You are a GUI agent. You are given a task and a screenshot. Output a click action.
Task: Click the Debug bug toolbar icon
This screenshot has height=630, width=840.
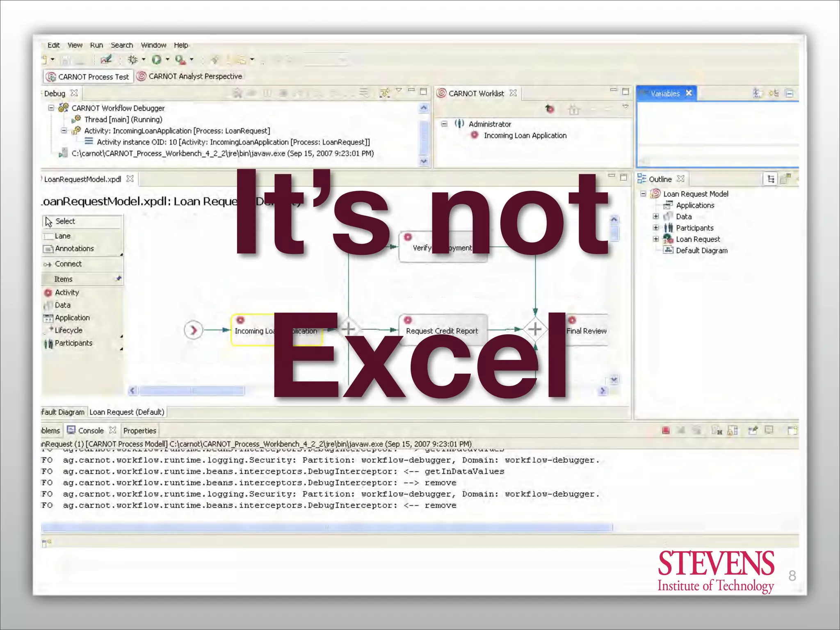132,60
